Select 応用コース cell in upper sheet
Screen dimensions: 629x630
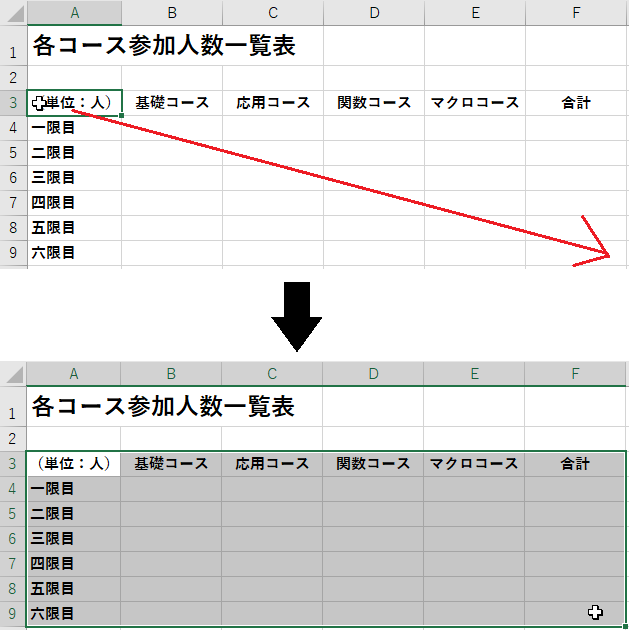click(x=273, y=103)
